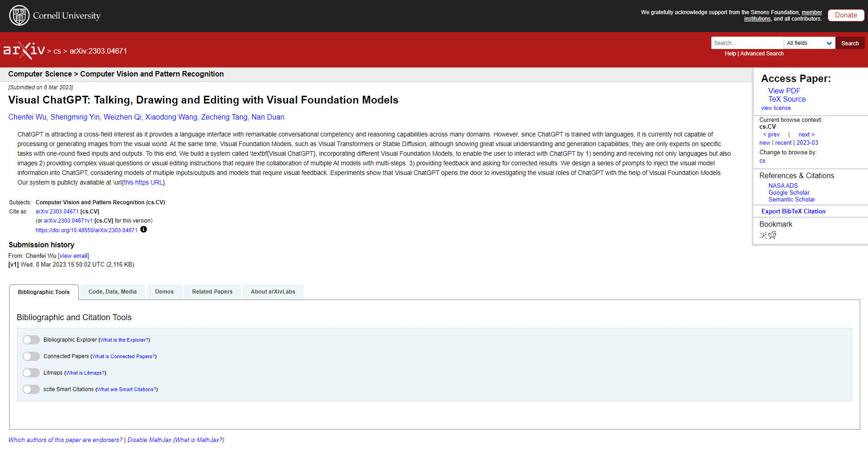Click the View PDF link
This screenshot has height=458, width=868.
784,91
